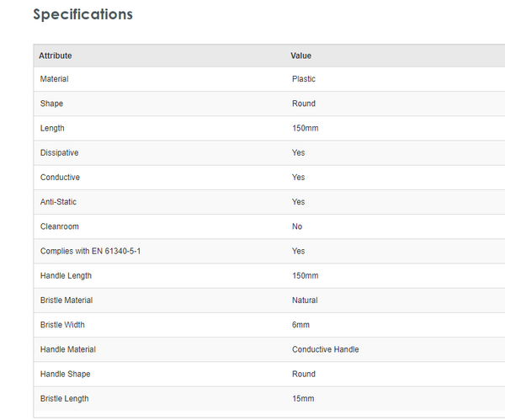The image size is (505, 420).
Task: Click the Cleanroom value No
Action: (297, 226)
